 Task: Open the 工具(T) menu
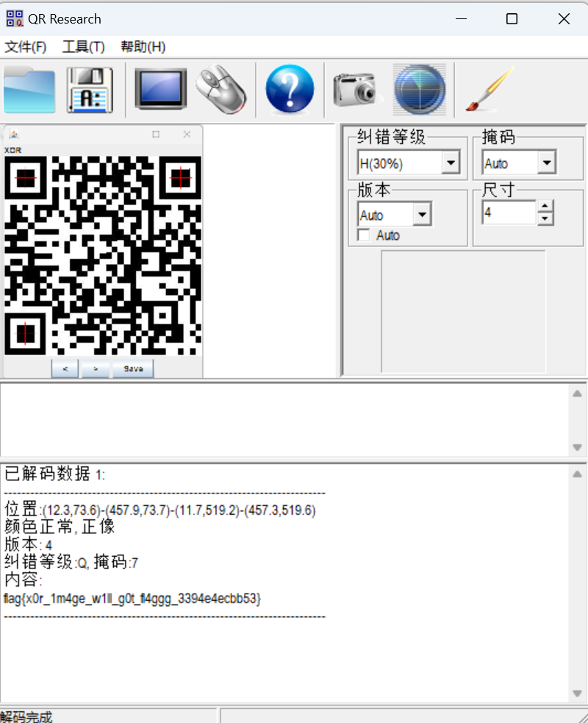tap(83, 46)
